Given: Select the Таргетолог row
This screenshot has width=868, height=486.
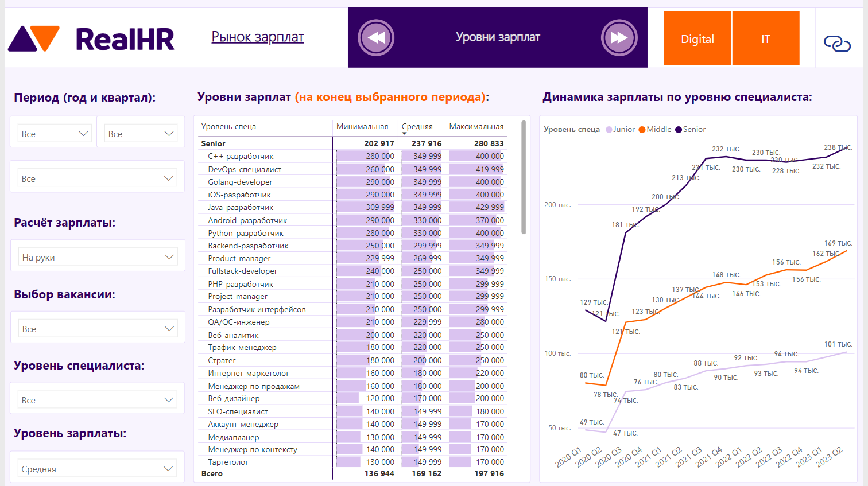Looking at the screenshot, I should point(352,462).
